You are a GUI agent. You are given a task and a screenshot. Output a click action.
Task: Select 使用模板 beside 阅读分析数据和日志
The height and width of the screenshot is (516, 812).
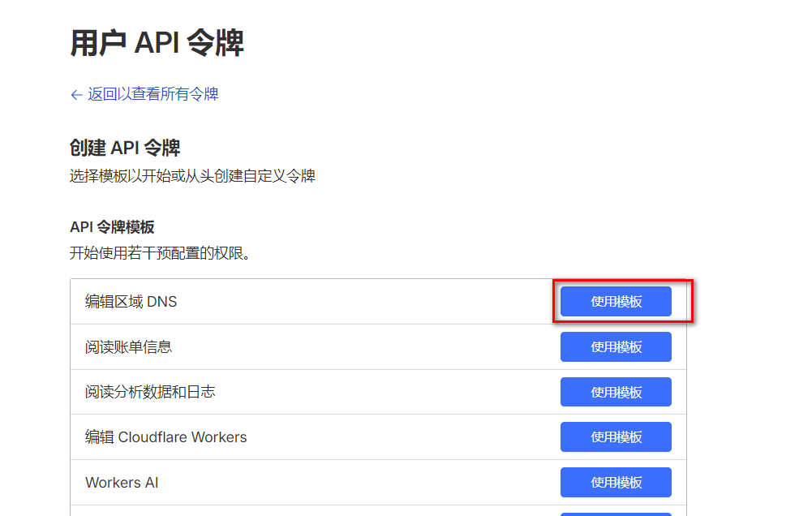click(x=616, y=392)
